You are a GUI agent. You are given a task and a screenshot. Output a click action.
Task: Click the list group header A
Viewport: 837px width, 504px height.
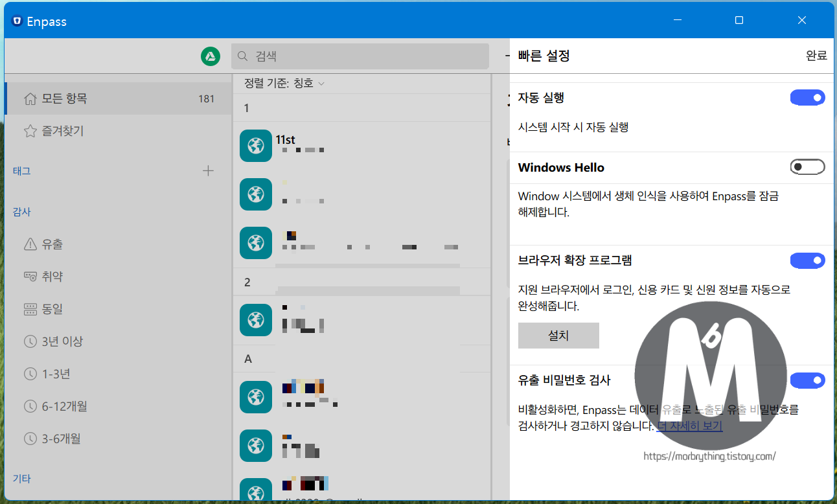[361, 358]
